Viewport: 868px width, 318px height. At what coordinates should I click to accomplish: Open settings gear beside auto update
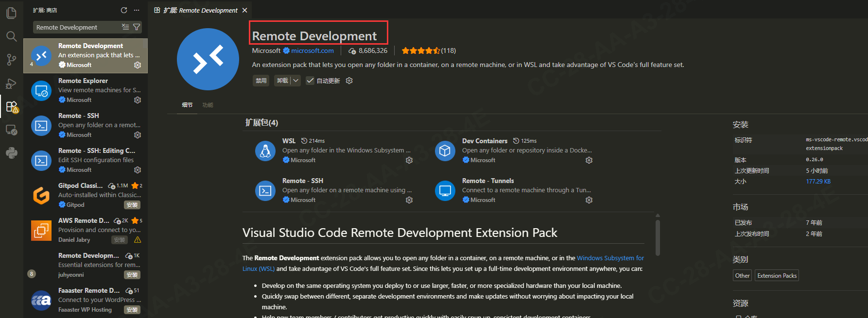[x=349, y=81]
